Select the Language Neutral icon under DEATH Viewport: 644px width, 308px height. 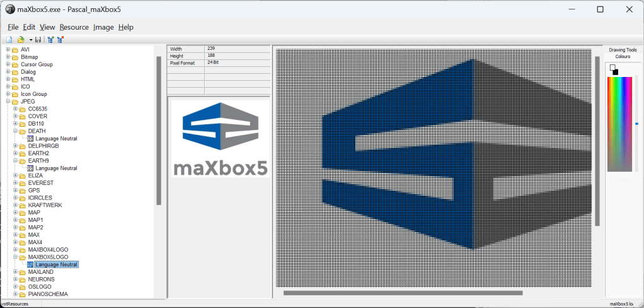pos(30,138)
